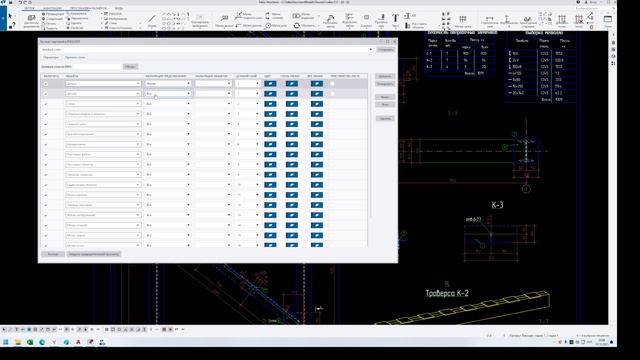The image size is (640, 360).
Task: Tick the last-column checkbox in the first row
Action: click(x=332, y=84)
